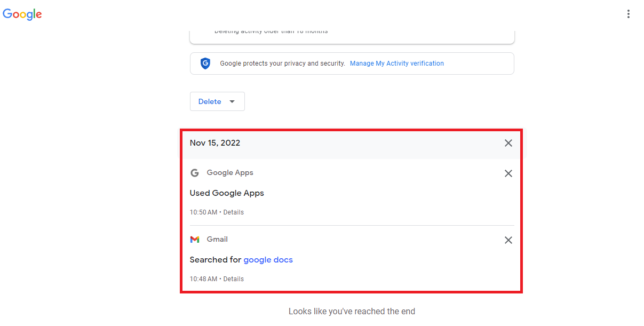Screen dimensions: 644x326
Task: Select the Used Google Apps activity title
Action: click(x=227, y=193)
